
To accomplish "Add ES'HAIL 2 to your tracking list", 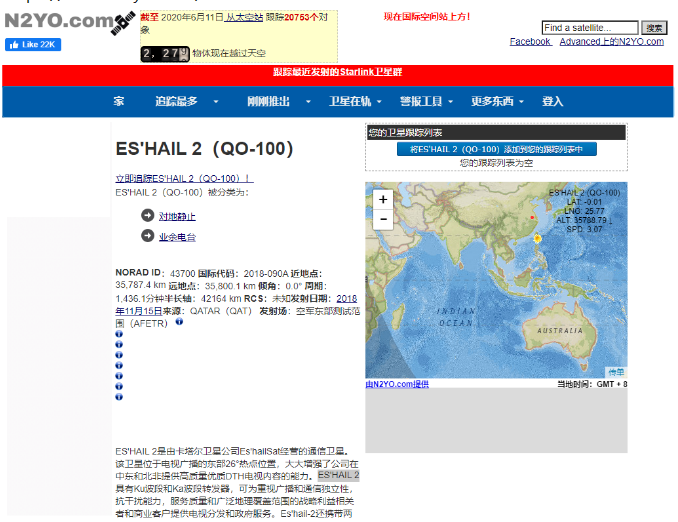I will (497, 149).
